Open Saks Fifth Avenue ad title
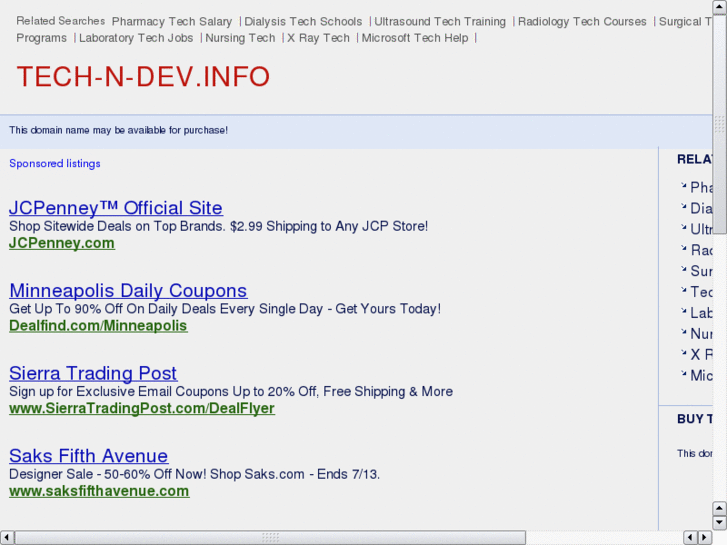727x545 pixels. pos(89,456)
